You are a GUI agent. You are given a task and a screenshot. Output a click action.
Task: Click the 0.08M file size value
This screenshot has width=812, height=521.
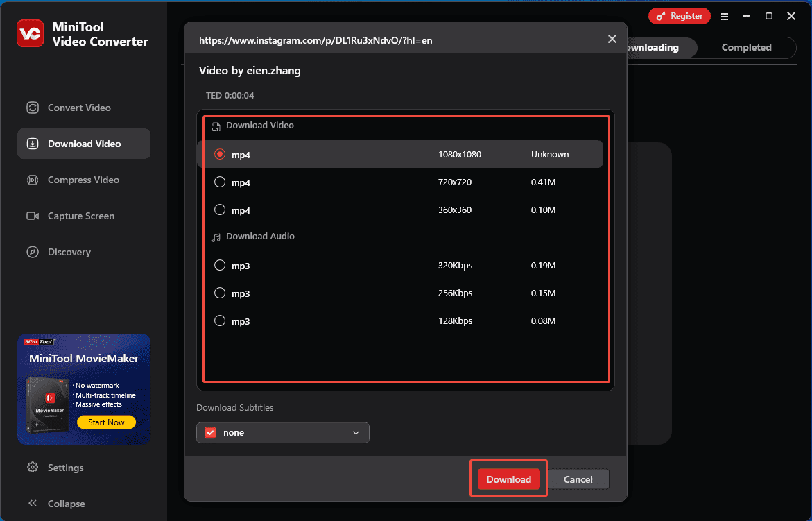[x=543, y=321]
